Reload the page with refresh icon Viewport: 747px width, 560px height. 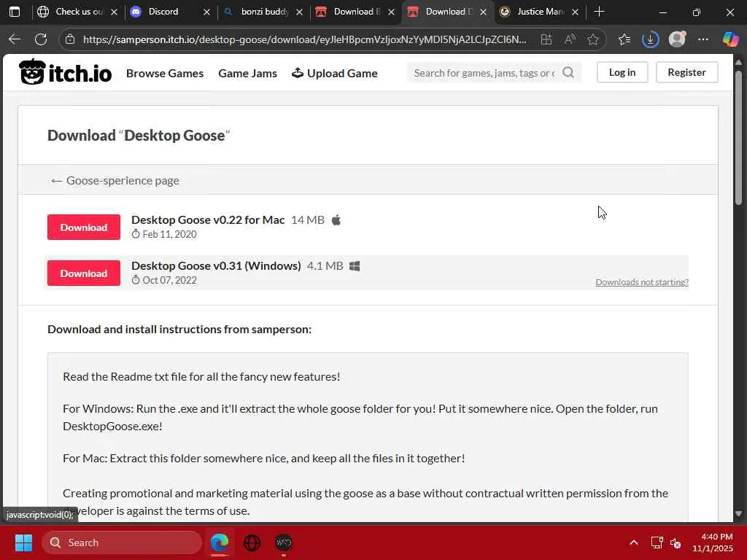pos(41,39)
